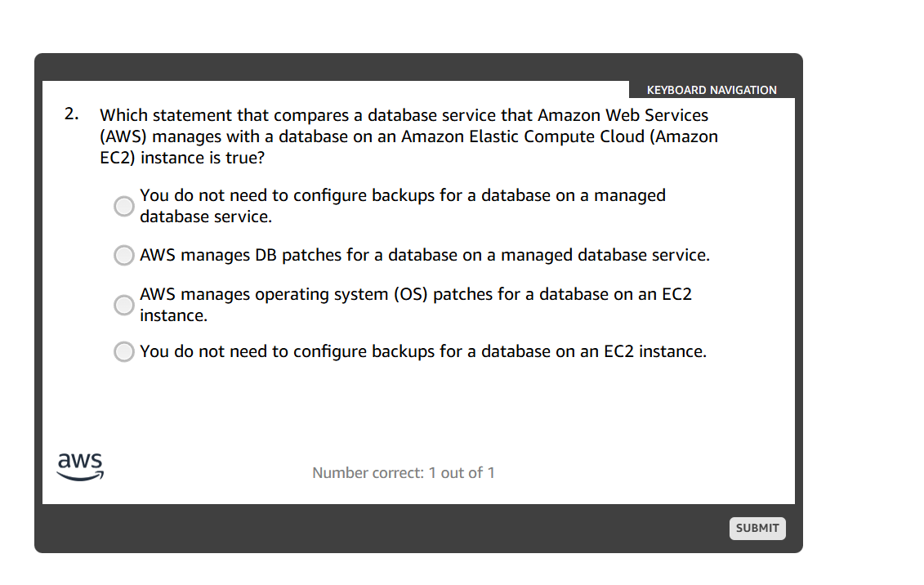
Task: Click the radio circle next to the second option
Action: [123, 255]
